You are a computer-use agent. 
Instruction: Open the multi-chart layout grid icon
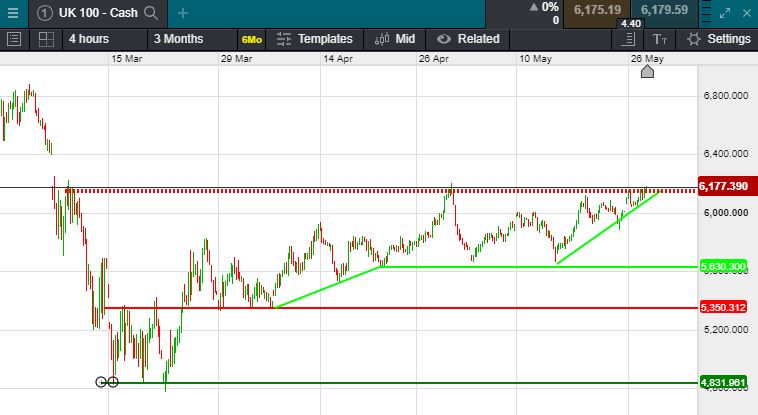46,39
